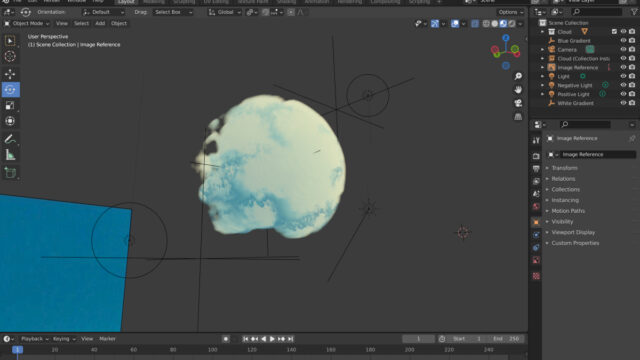The height and width of the screenshot is (360, 640).
Task: Hide Camera object with eye icon
Action: 623,49
